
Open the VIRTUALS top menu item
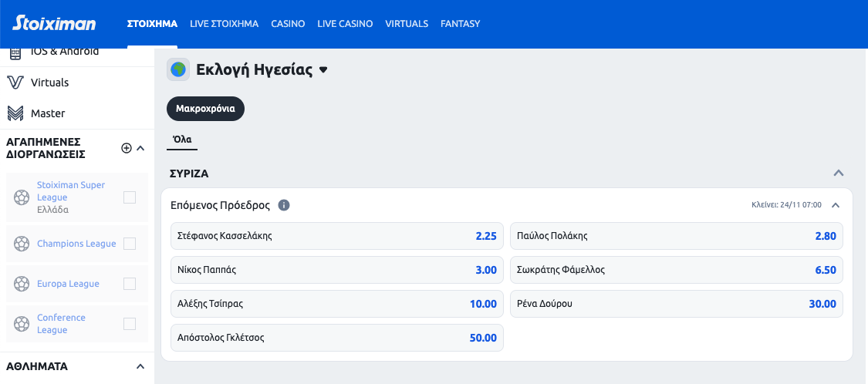(x=407, y=24)
